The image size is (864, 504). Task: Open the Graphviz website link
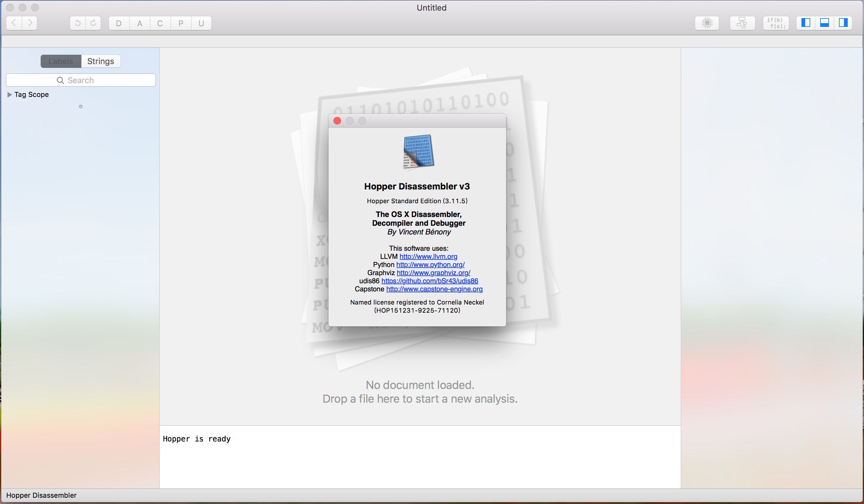[x=433, y=273]
